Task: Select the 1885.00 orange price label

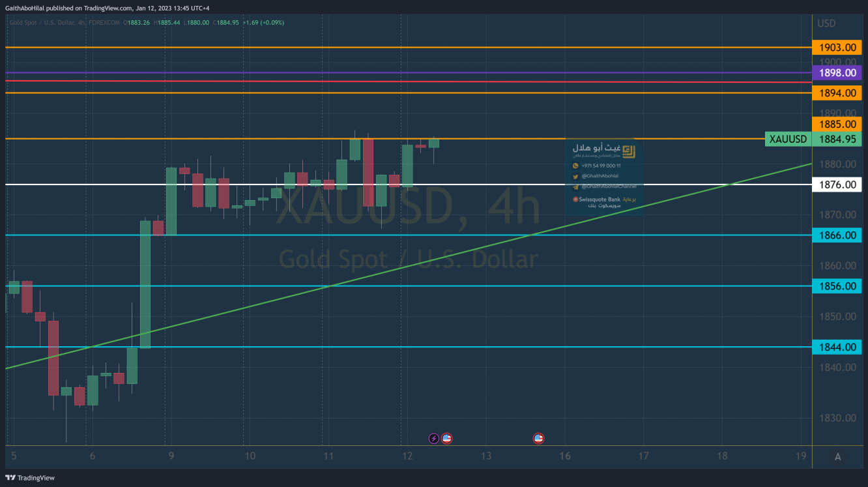Action: (x=837, y=124)
